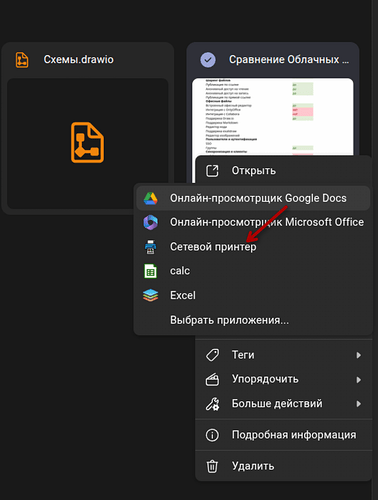Click the Открыть external-link icon
Viewport: 378px width, 500px height.
pos(212,171)
